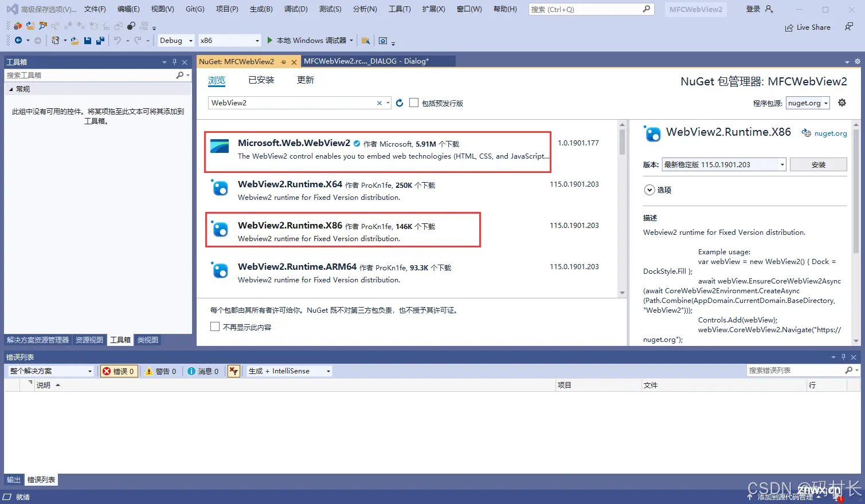Click the feedback icon near Live Share
The image size is (865, 504).
[849, 27]
